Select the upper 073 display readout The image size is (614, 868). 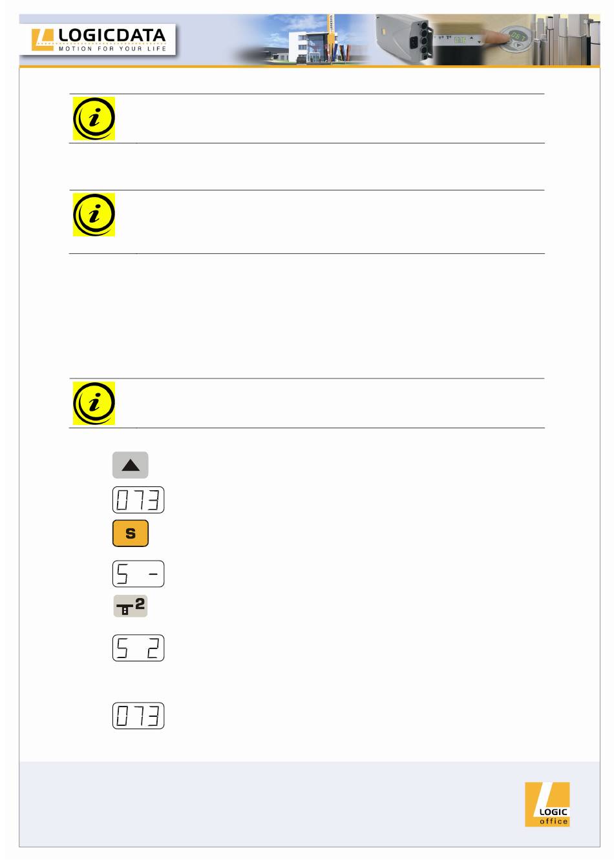138,500
